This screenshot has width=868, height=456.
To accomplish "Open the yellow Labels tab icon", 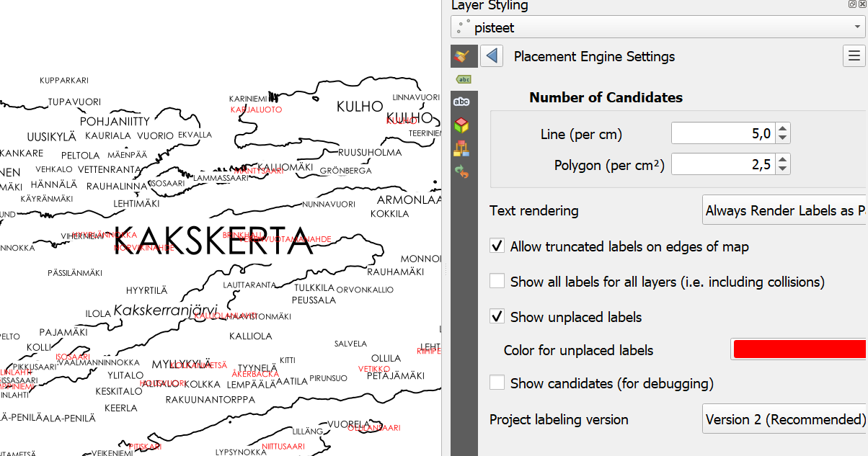I will tap(464, 79).
